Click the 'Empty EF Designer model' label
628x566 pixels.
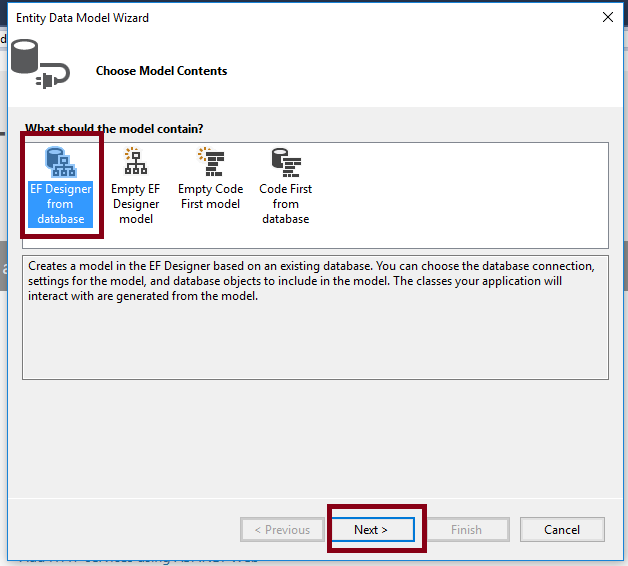tap(136, 204)
